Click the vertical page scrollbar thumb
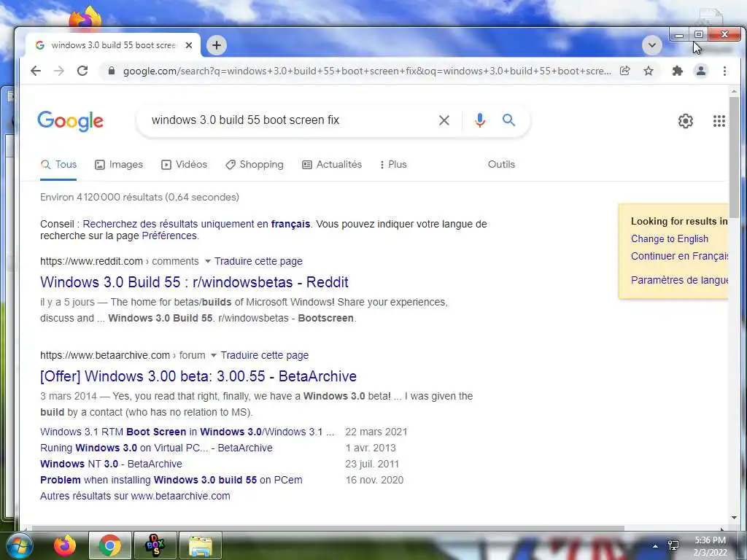This screenshot has height=560, width=747. tap(734, 156)
